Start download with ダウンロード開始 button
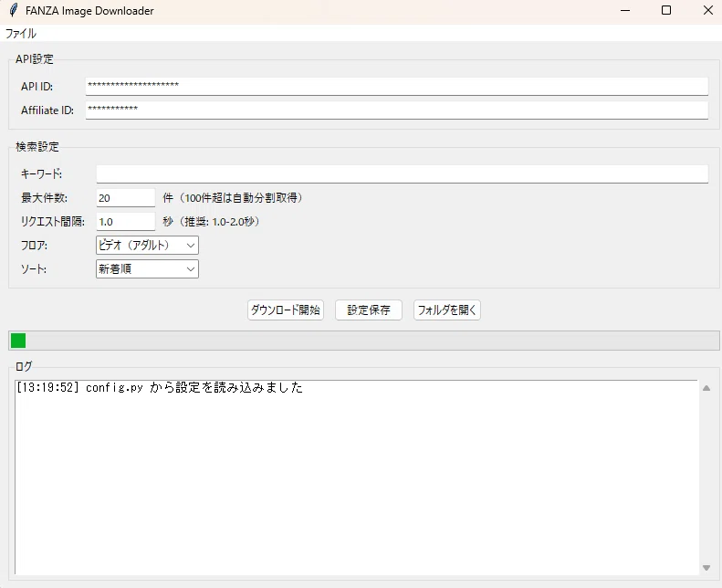722x588 pixels. (286, 310)
